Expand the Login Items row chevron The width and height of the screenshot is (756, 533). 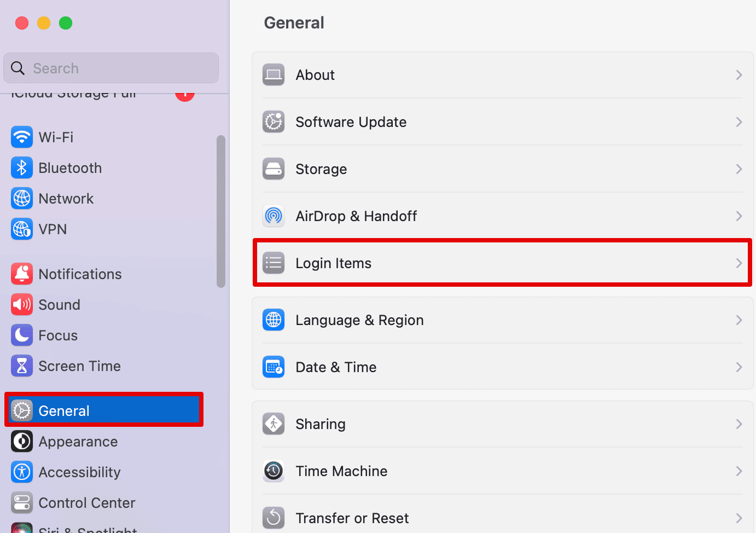click(x=739, y=263)
